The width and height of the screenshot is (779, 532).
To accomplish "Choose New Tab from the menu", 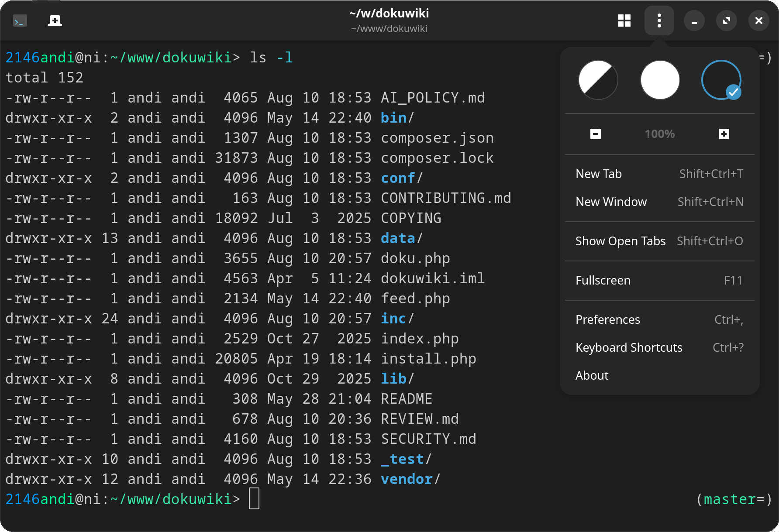I will coord(660,174).
